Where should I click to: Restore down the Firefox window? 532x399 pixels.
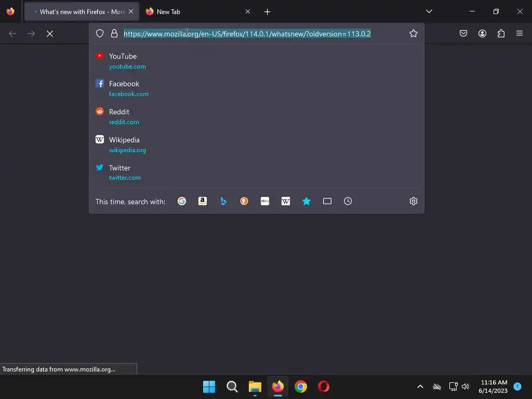coord(496,11)
